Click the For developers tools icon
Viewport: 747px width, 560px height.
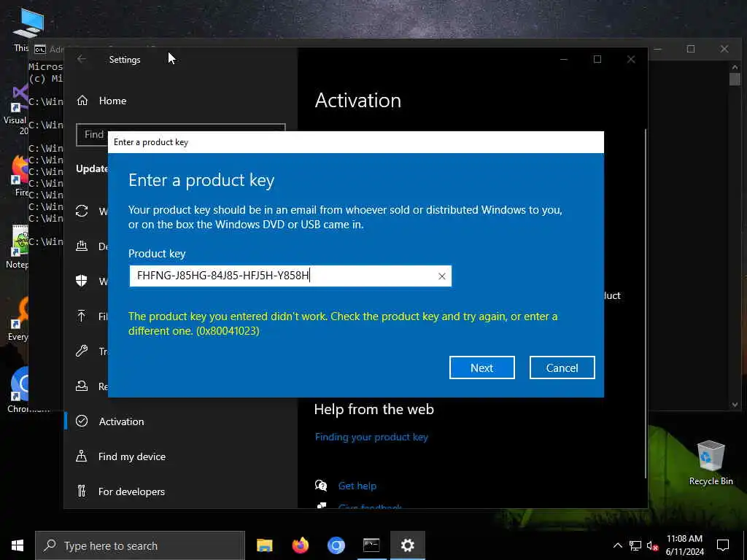82,491
